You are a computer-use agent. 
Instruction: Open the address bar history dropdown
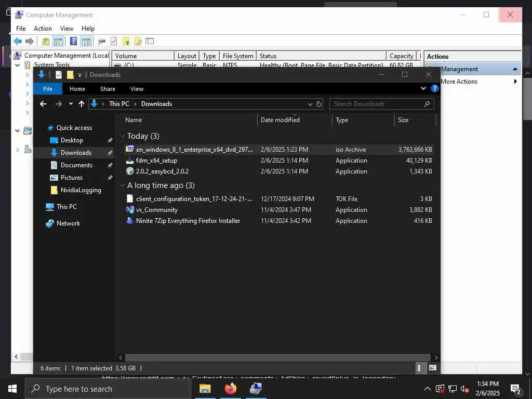pyautogui.click(x=310, y=104)
